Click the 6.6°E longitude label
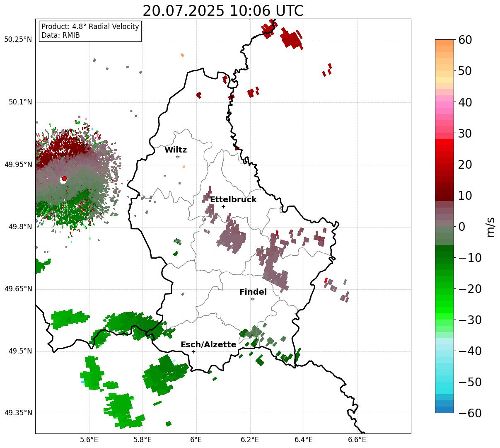The width and height of the screenshot is (500, 448). coord(357,439)
